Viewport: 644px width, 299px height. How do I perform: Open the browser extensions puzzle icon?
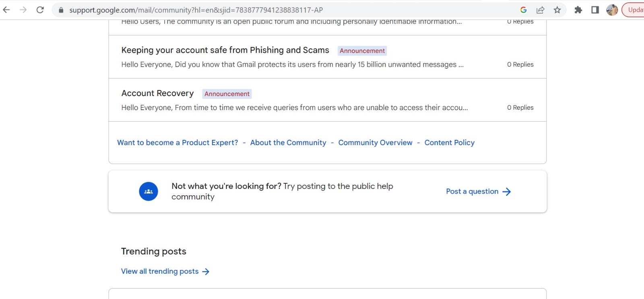[x=578, y=10]
